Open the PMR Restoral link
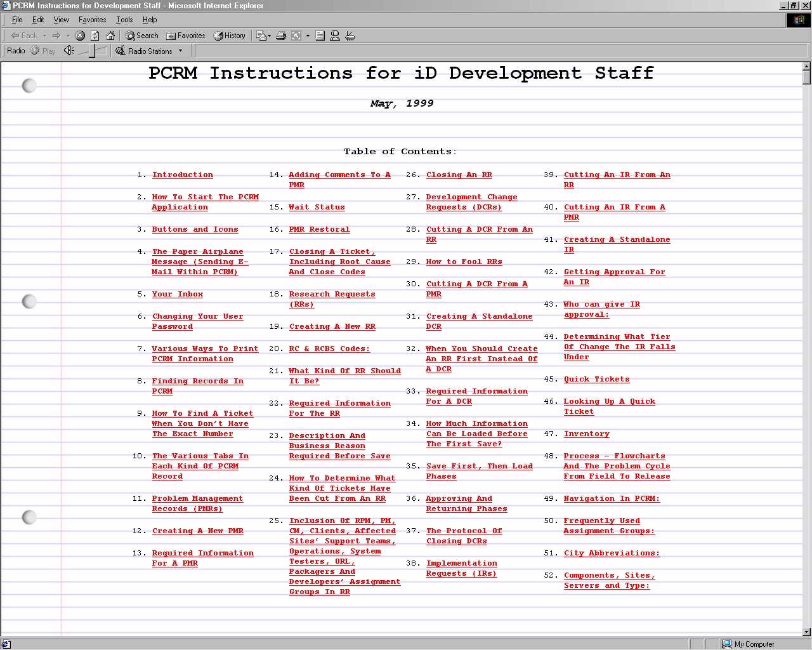 [319, 229]
